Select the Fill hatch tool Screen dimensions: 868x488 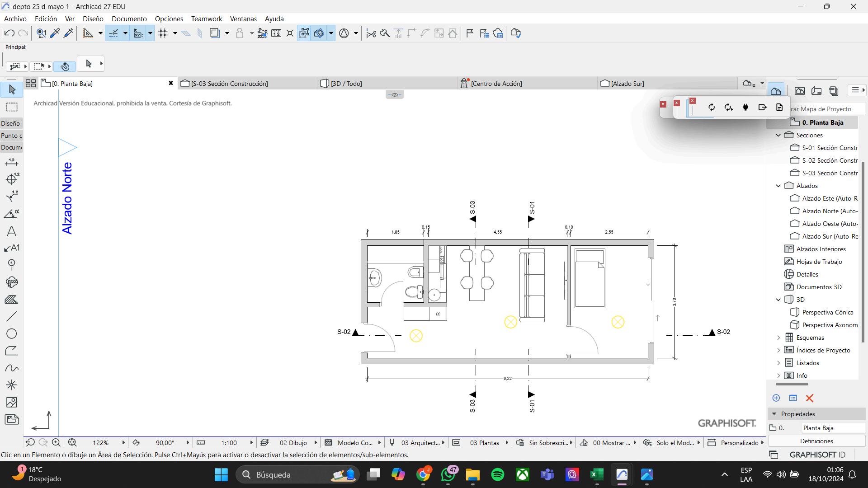[12, 300]
